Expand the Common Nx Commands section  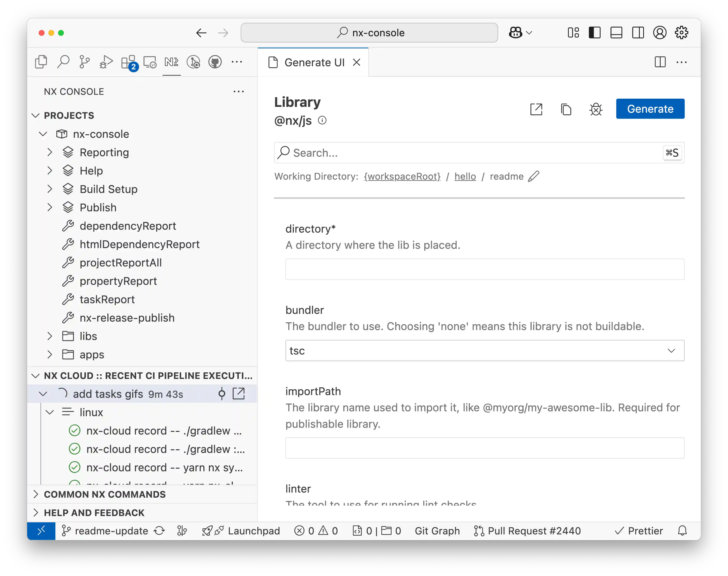point(104,495)
